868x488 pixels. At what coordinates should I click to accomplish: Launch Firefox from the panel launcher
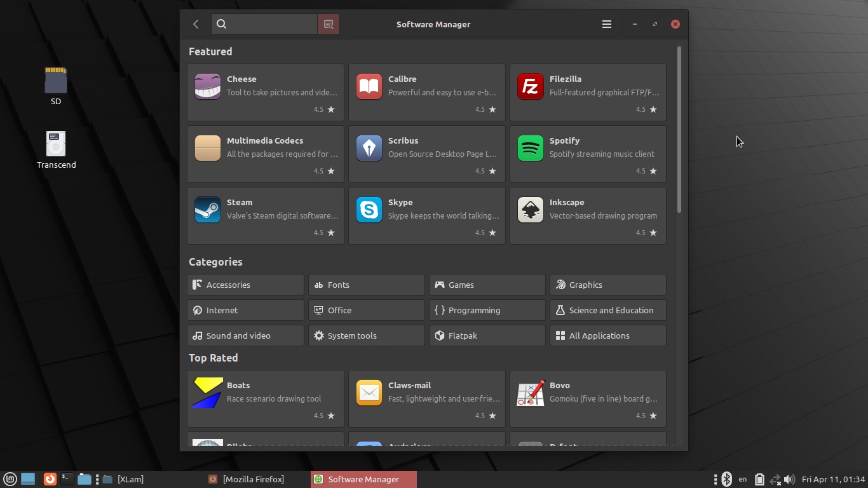pyautogui.click(x=50, y=479)
